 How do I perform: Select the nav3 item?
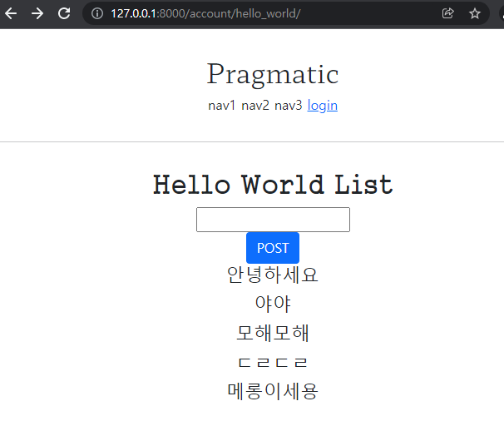(289, 106)
